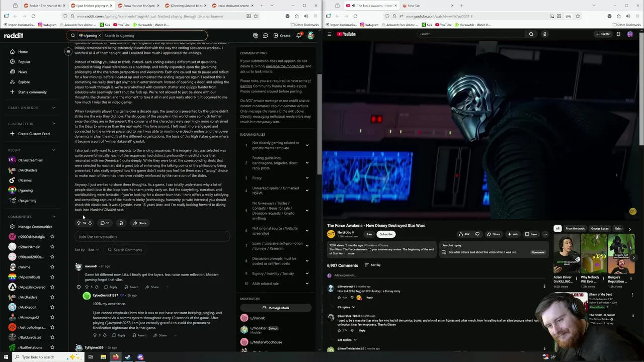644x362 pixels.
Task: Favorite r/ApexRoubuts community star
Action: [52, 277]
